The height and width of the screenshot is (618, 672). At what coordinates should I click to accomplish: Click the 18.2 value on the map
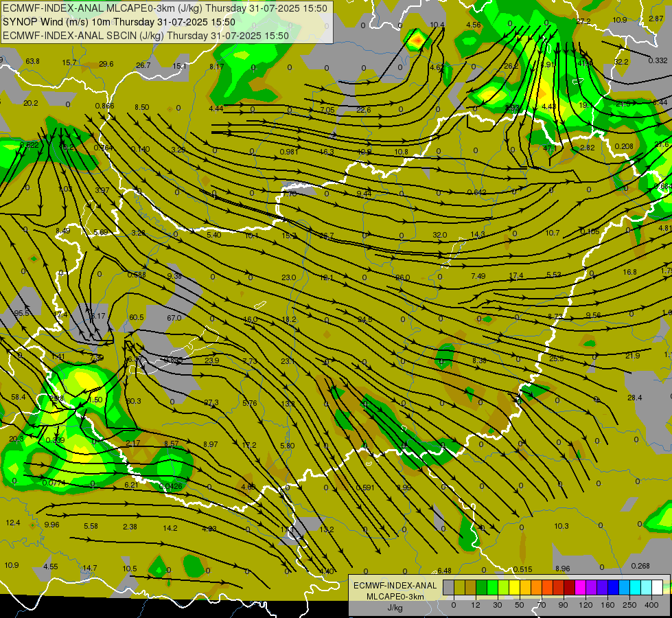coord(289,319)
